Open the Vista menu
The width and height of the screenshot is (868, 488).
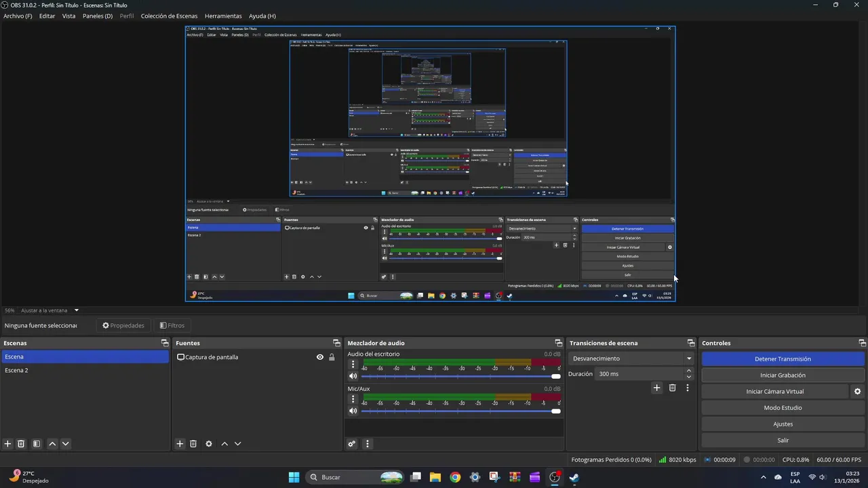click(68, 16)
